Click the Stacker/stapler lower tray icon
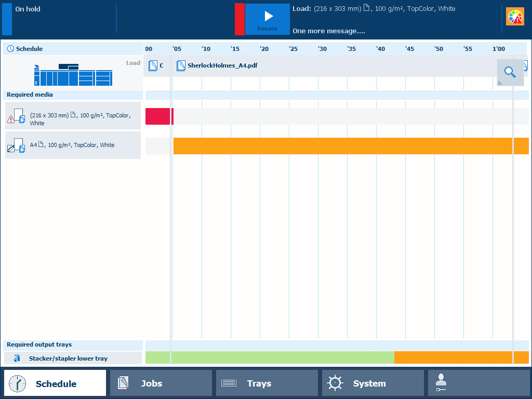Viewport: 532px width, 399px height. (x=17, y=358)
